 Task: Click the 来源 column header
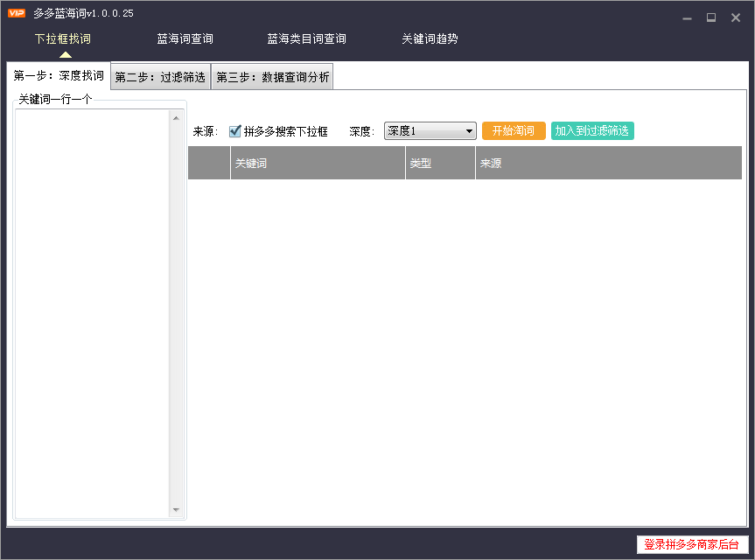(609, 164)
